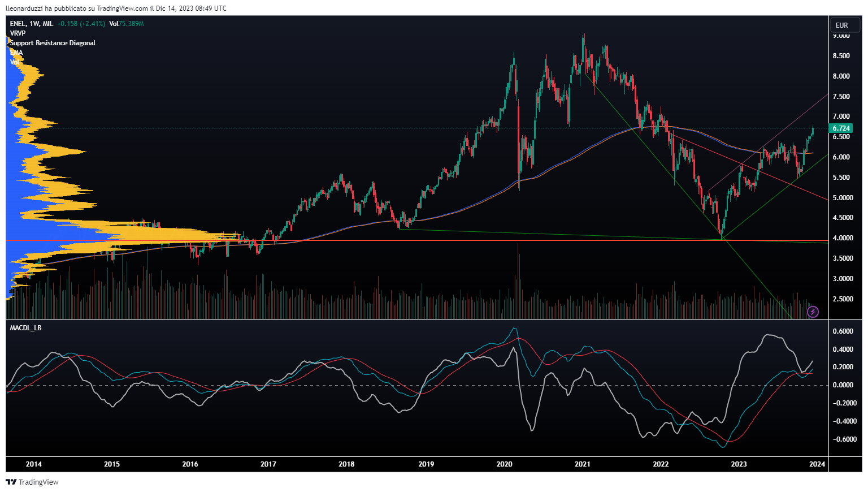Select the VRVP indicator label
Image resolution: width=868 pixels, height=492 pixels.
(x=18, y=33)
